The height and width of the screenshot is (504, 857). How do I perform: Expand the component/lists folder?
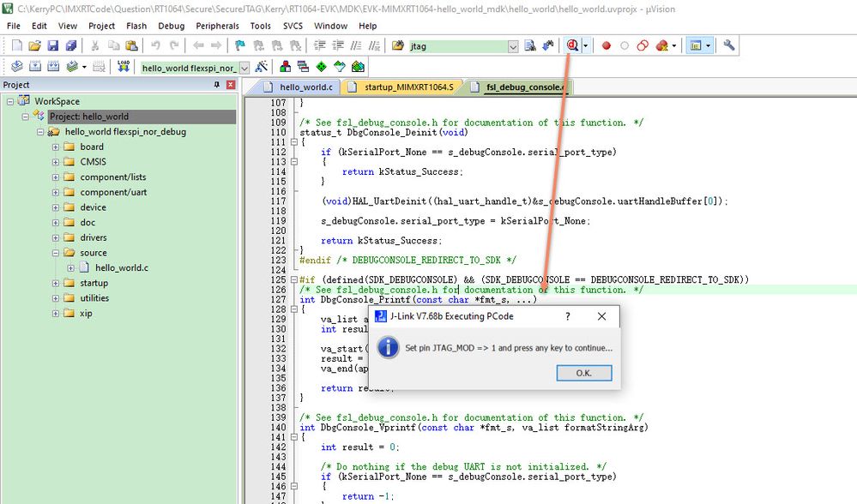[56, 177]
